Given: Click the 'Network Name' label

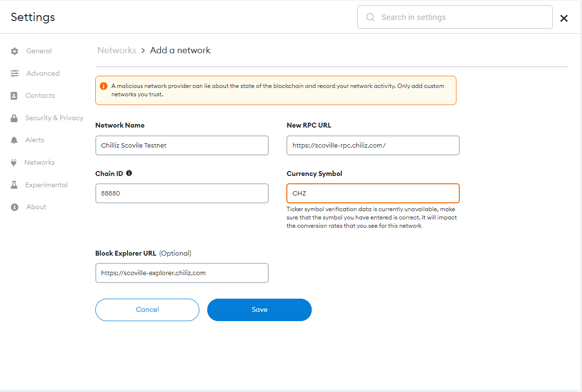Looking at the screenshot, I should [x=120, y=125].
